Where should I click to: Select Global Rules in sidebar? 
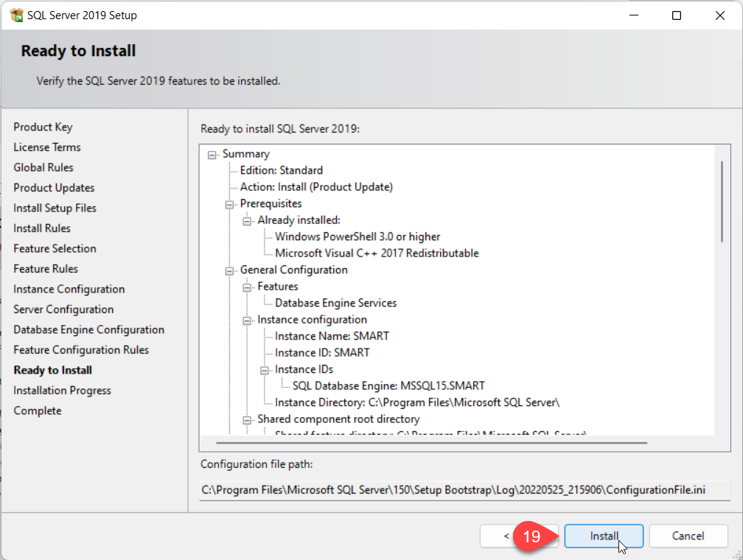tap(43, 168)
